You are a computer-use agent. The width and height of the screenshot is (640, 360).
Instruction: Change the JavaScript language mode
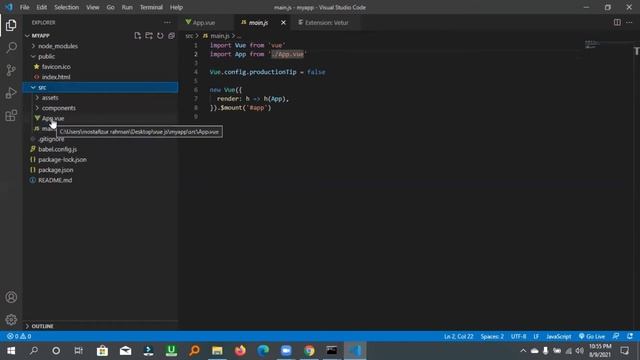tap(558, 336)
